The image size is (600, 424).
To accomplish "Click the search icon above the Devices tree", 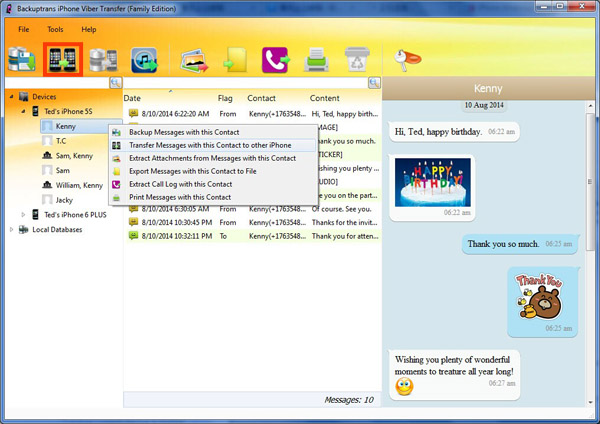I will (116, 82).
